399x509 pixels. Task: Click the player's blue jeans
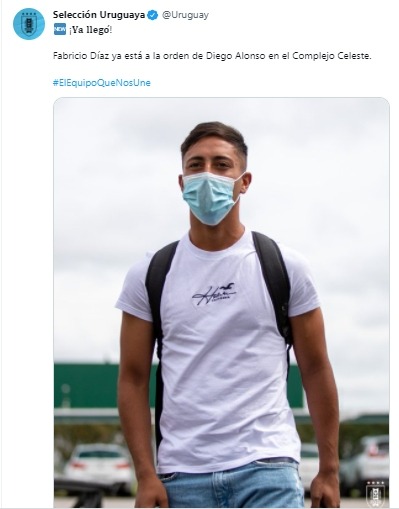(x=231, y=484)
